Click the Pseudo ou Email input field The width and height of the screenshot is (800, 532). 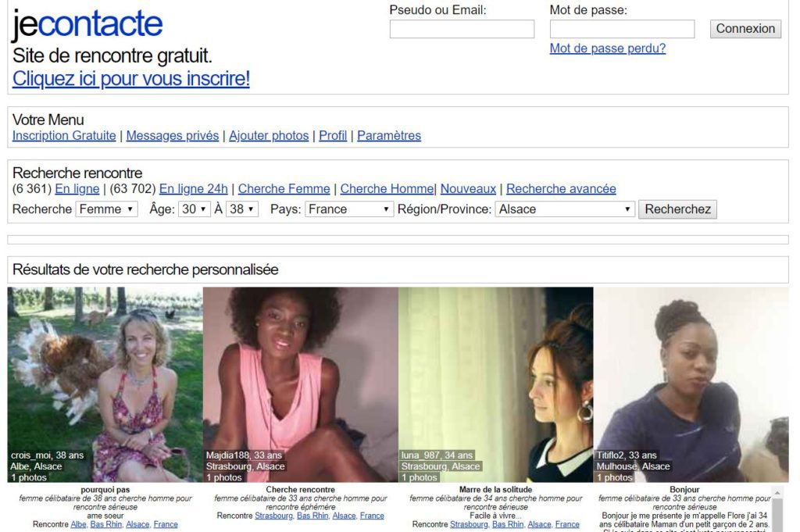coord(462,30)
